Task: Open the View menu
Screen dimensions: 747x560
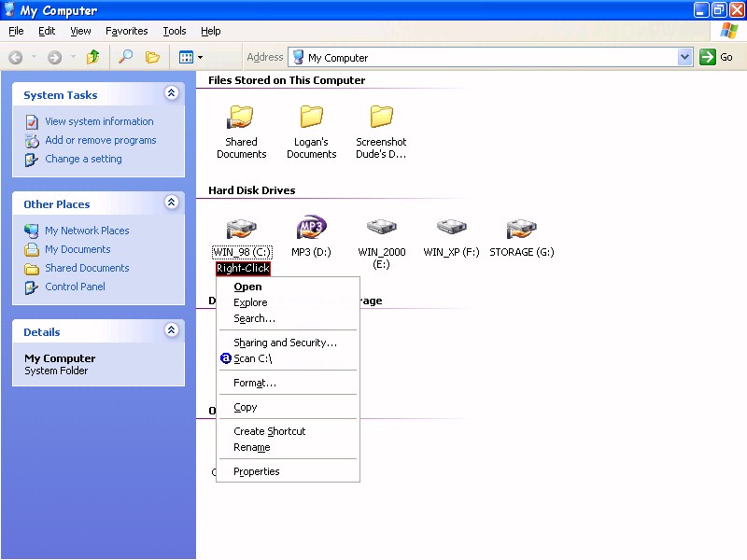Action: (x=80, y=31)
